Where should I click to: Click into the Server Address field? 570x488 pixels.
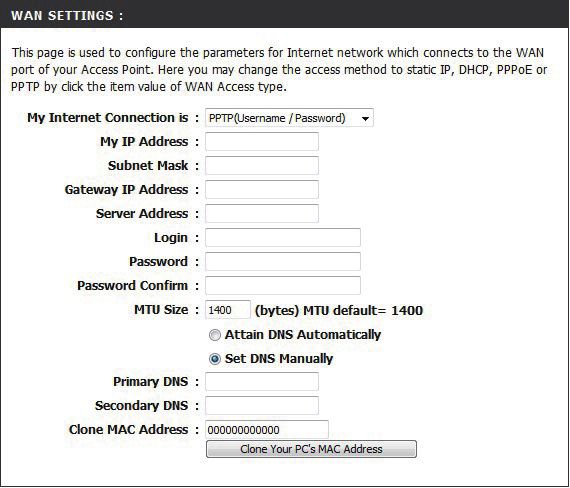262,213
